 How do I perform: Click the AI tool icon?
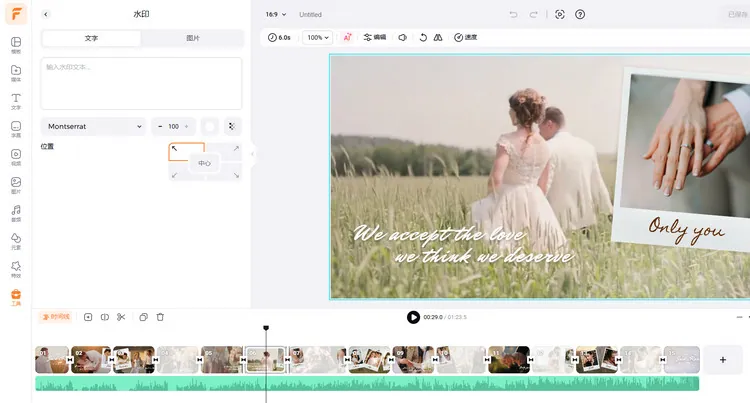[x=348, y=37]
